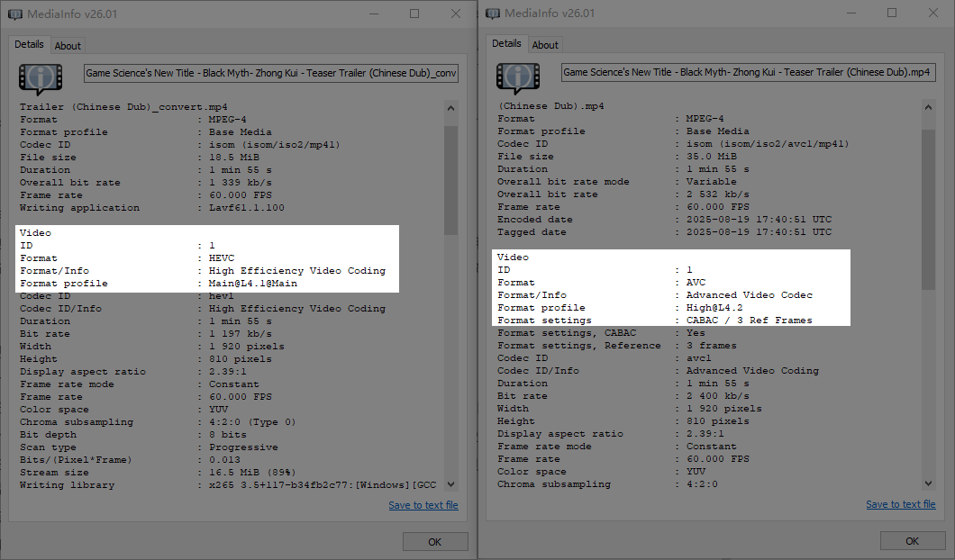
Task: Close the right MediaInfo window
Action: [933, 13]
